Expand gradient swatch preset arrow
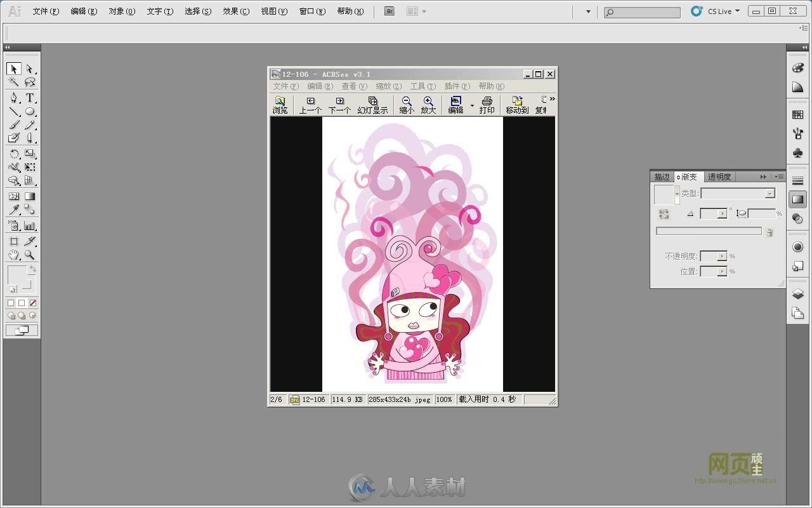 (x=677, y=194)
